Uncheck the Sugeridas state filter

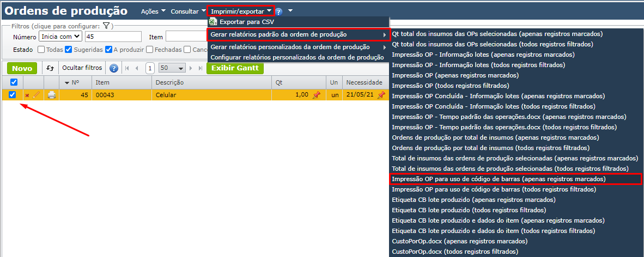coord(68,50)
